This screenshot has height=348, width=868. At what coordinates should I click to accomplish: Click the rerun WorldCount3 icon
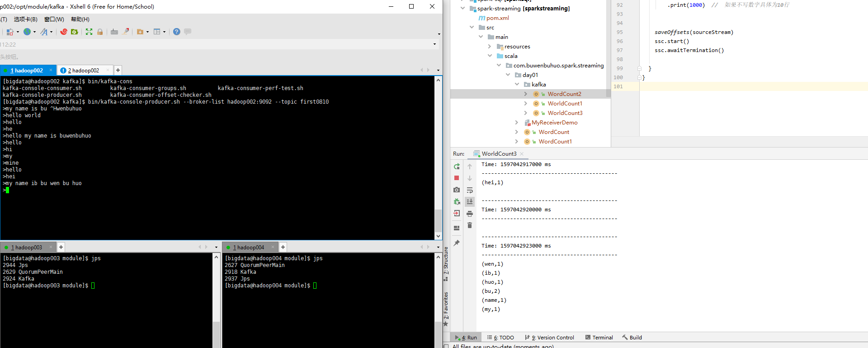pos(457,167)
